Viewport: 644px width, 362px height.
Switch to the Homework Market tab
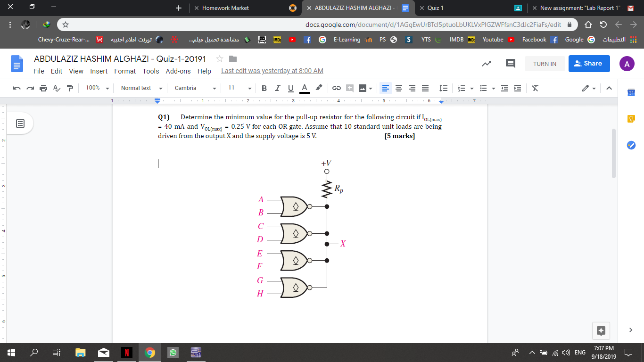click(225, 8)
